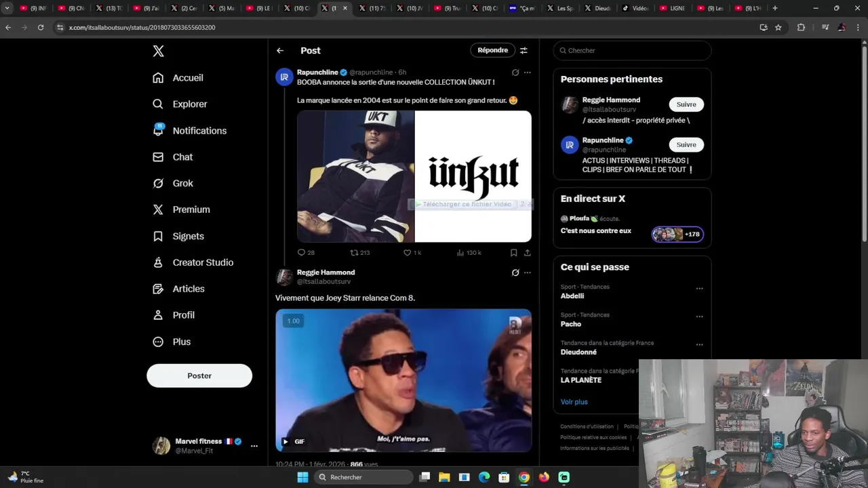This screenshot has width=868, height=488.
Task: Open Accueil home page
Action: coord(178,78)
